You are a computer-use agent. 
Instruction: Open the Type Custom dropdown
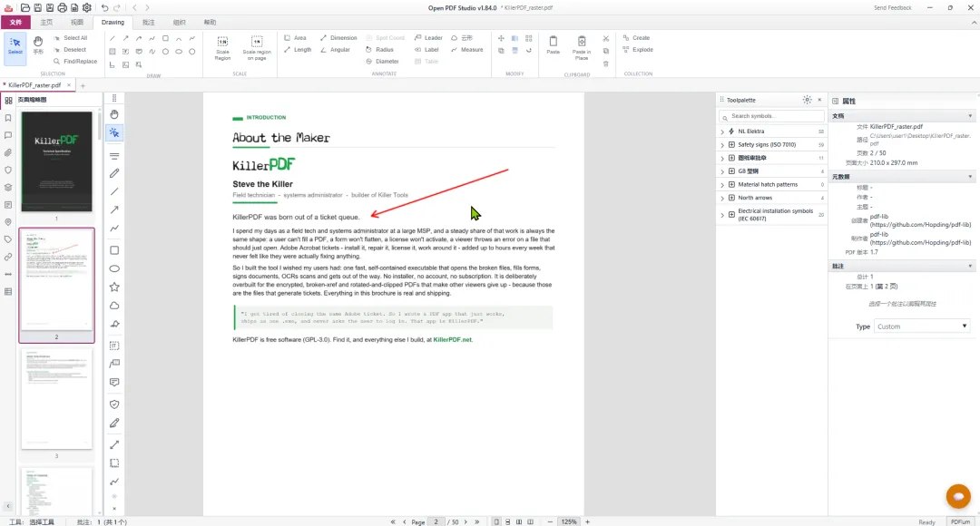click(x=922, y=326)
